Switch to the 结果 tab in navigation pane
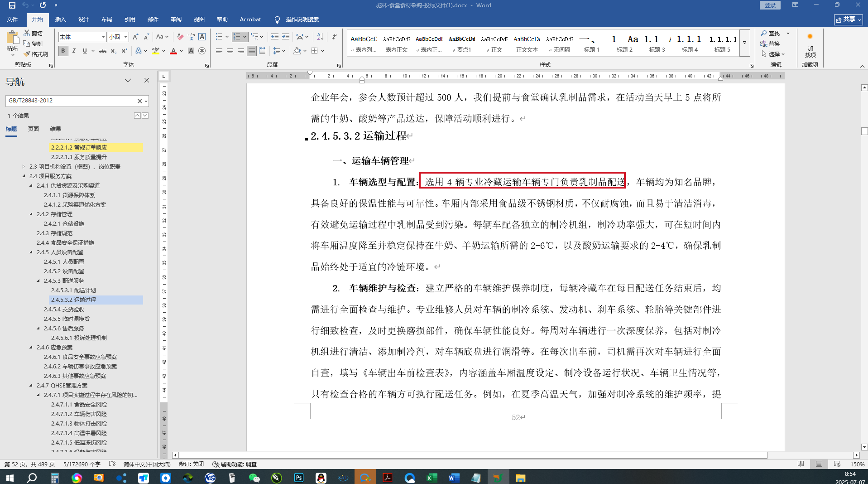The height and width of the screenshot is (484, 868). [x=56, y=129]
